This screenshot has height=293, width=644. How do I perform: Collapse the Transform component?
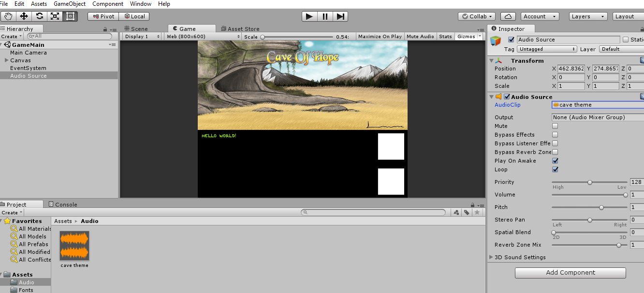point(492,61)
